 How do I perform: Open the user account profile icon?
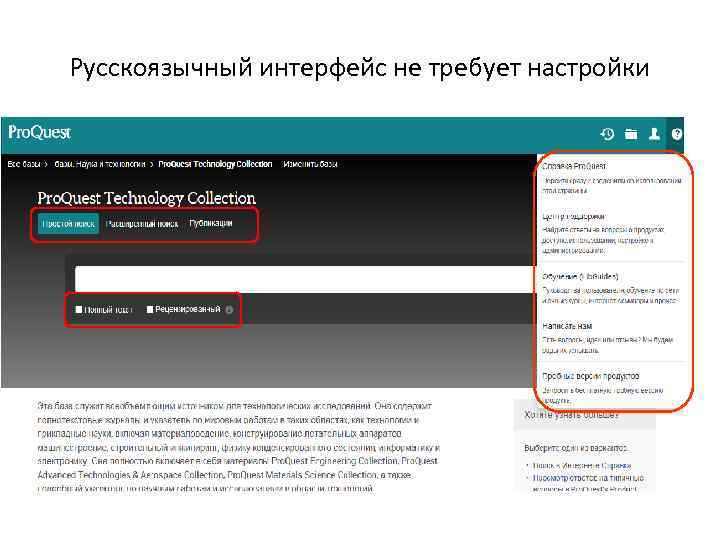pyautogui.click(x=654, y=134)
